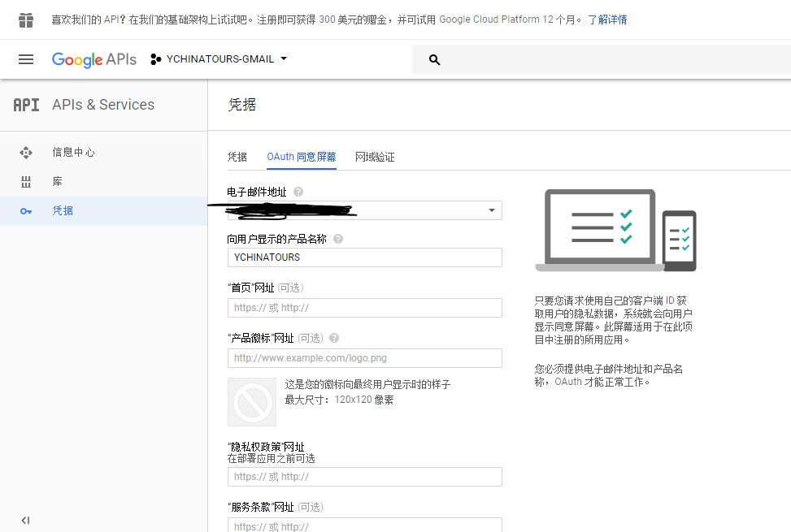
Task: Click the gift icon in promo banner
Action: (26, 20)
